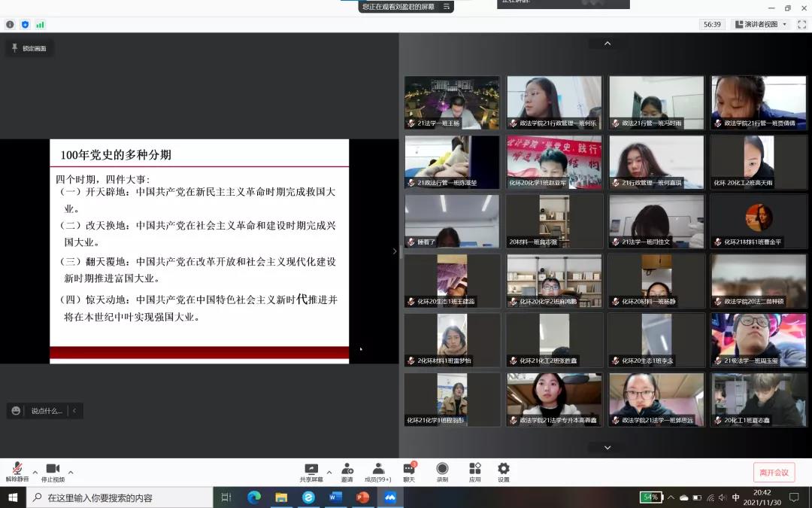The image size is (812, 508).
Task: Toggle unmute microphone (解除静音)
Action: pos(17,472)
